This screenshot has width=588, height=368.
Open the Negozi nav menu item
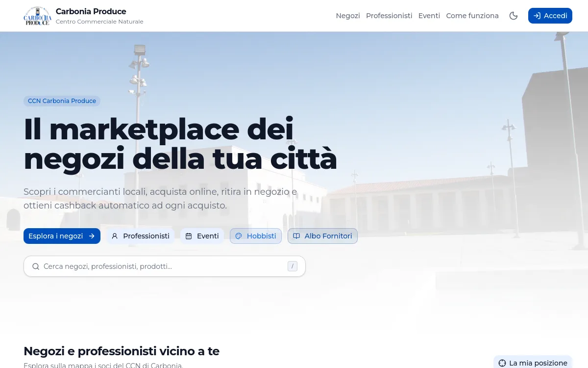point(348,16)
